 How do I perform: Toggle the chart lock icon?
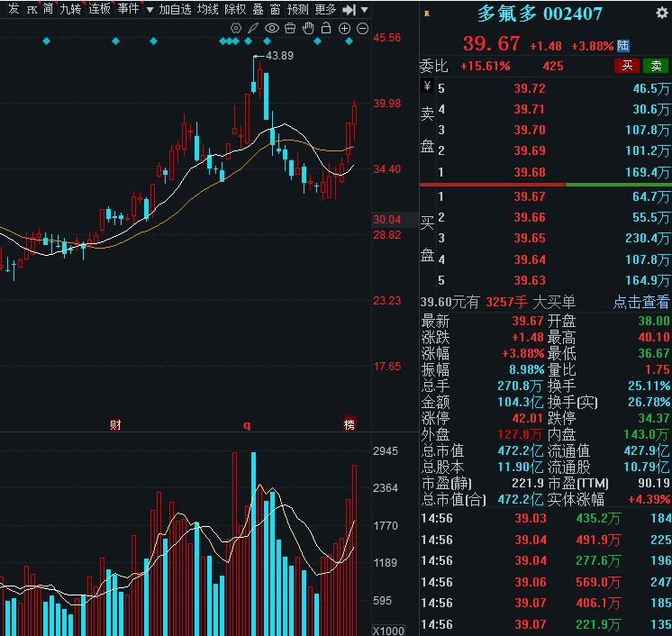(x=326, y=28)
